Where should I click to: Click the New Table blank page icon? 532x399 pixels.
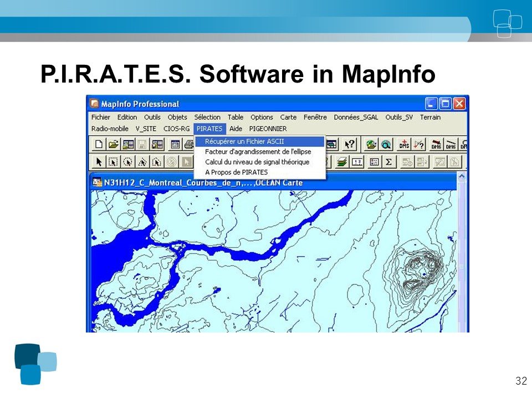(x=99, y=145)
